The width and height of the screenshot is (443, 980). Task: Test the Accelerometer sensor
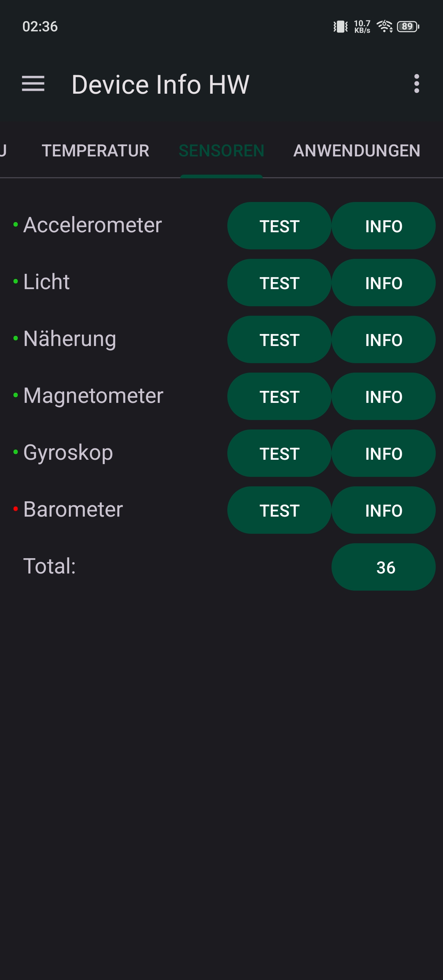pos(279,226)
